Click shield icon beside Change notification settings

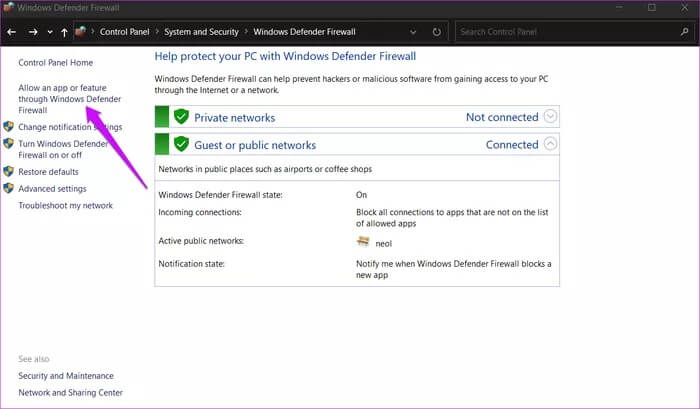coord(8,126)
